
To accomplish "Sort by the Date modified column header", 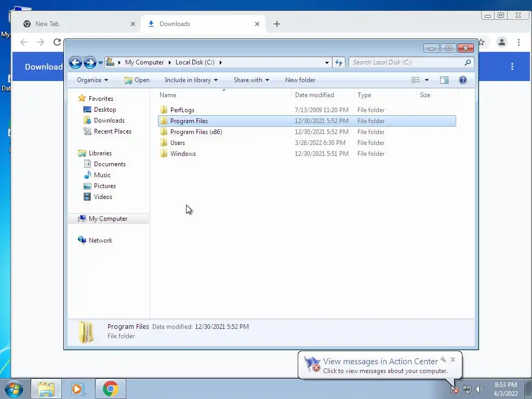I will 323,95.
